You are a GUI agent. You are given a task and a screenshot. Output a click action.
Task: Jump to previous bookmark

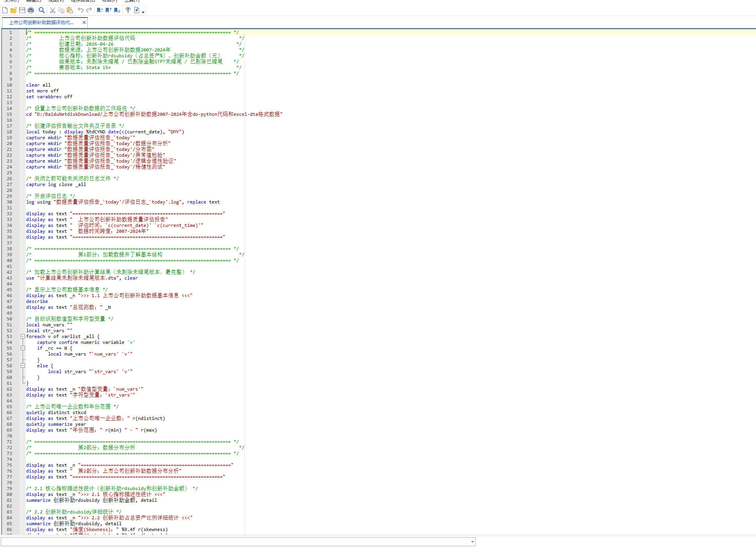pos(108,10)
